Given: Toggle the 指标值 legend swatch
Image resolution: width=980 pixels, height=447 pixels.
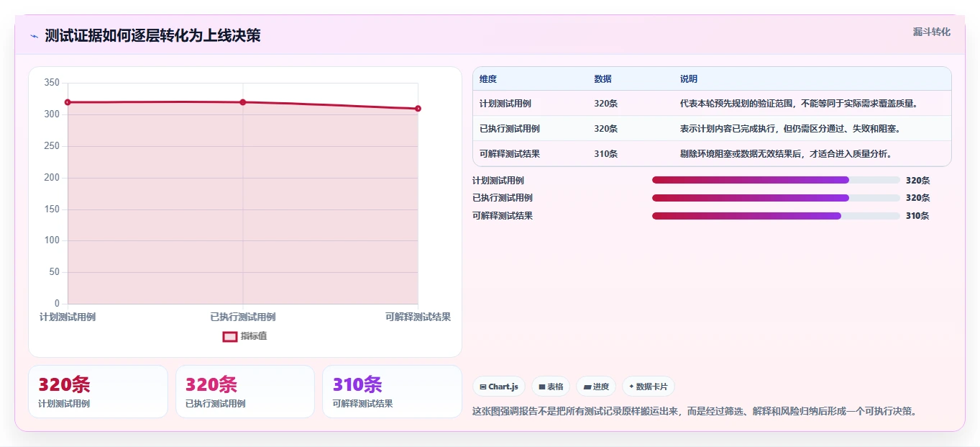Looking at the screenshot, I should (230, 336).
